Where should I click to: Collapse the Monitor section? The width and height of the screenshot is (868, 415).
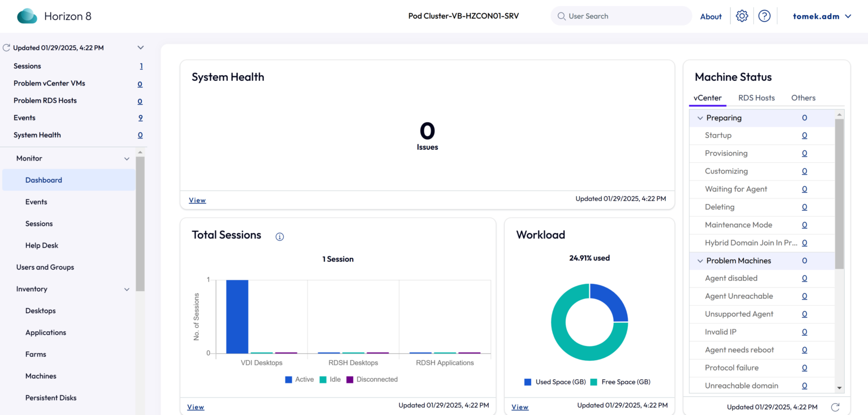(x=127, y=158)
